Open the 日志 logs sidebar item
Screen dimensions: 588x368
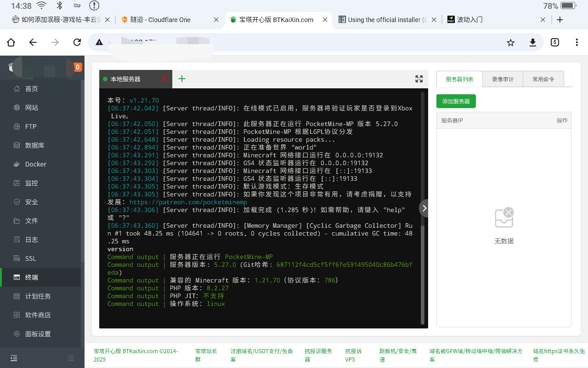pos(40,240)
